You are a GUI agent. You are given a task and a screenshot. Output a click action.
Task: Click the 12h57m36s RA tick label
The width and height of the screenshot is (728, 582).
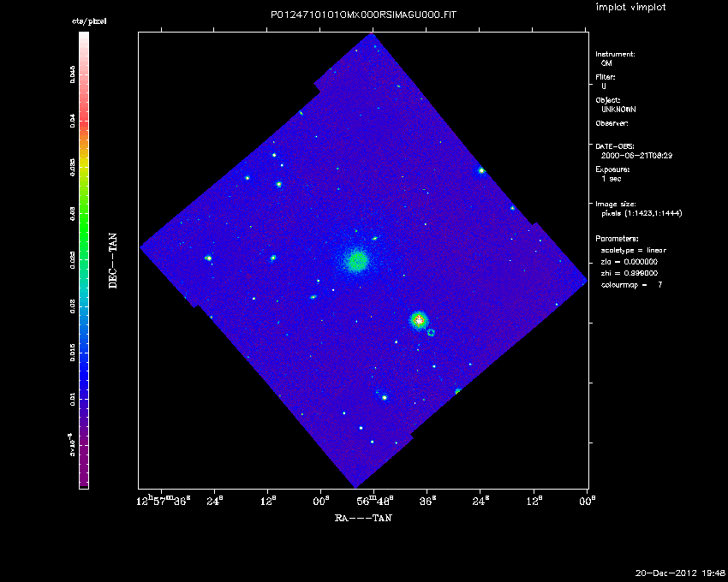tap(164, 502)
